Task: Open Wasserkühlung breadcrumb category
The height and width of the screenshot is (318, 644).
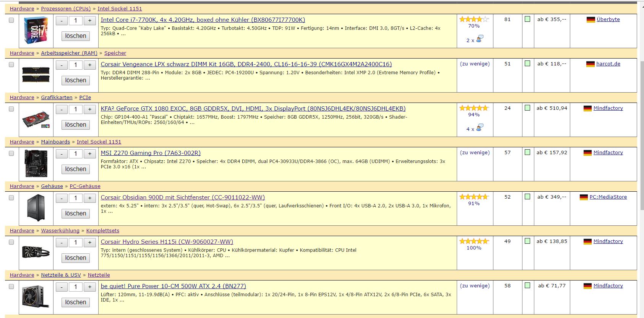Action: (x=60, y=230)
